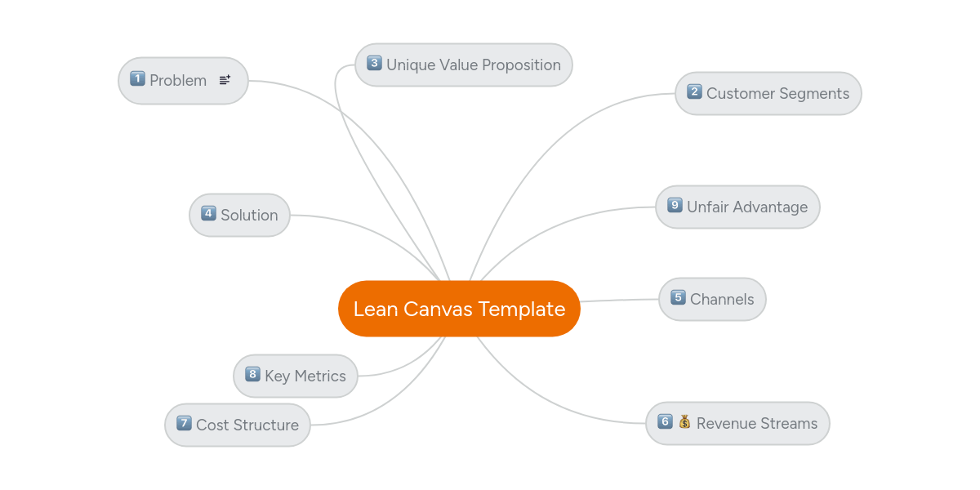Click the number 6 icon on Revenue Streams

[x=665, y=421]
